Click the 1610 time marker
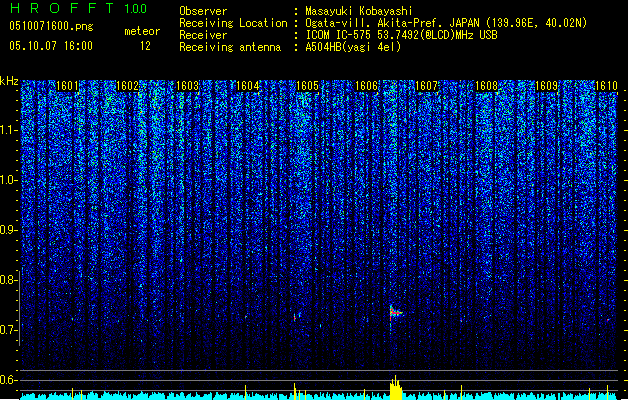 click(x=606, y=86)
